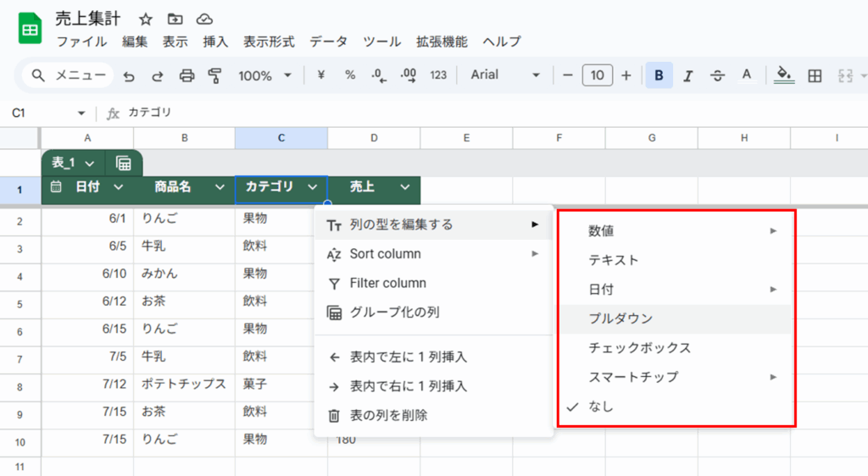Open the 編集 menu
Image resolution: width=868 pixels, height=476 pixels.
(135, 42)
